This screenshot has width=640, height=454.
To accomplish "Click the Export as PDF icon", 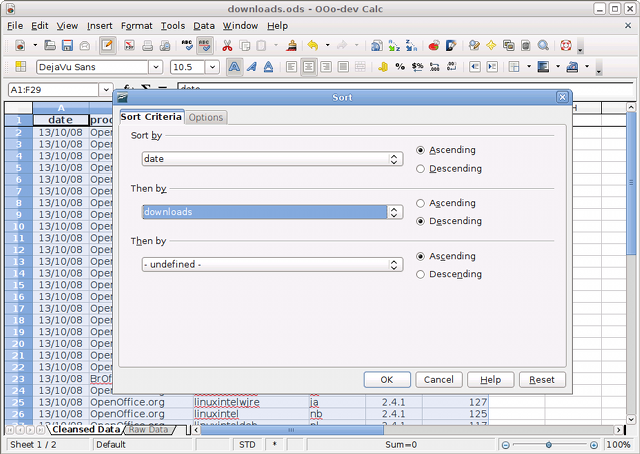I will pos(129,46).
